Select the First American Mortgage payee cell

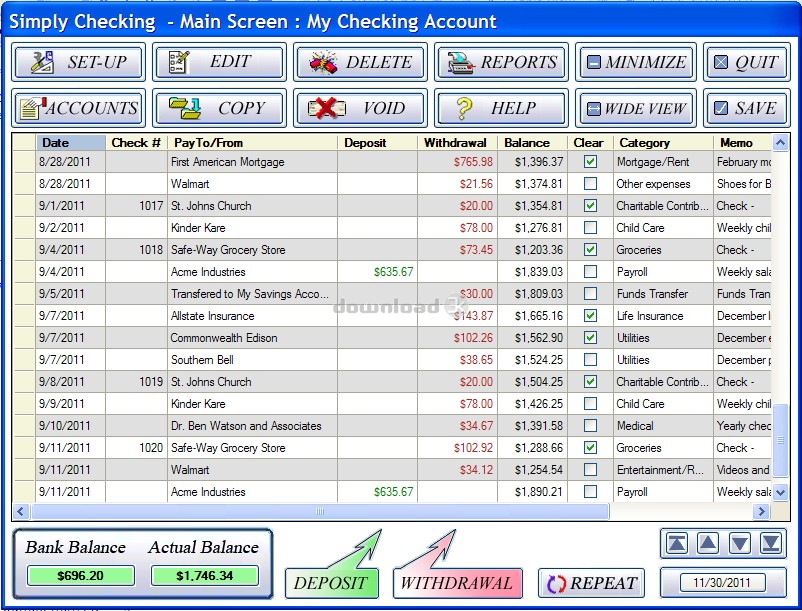(x=252, y=162)
